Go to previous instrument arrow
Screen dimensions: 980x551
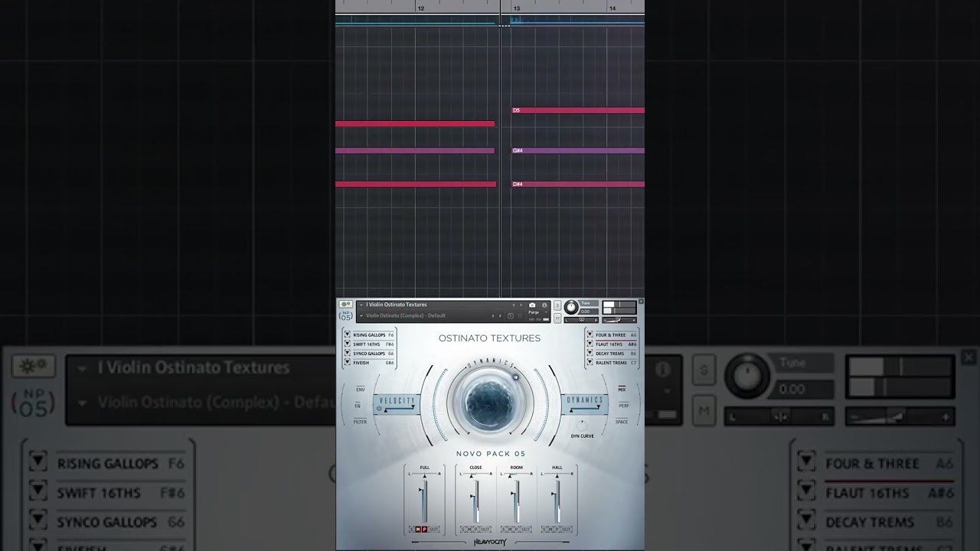click(514, 305)
